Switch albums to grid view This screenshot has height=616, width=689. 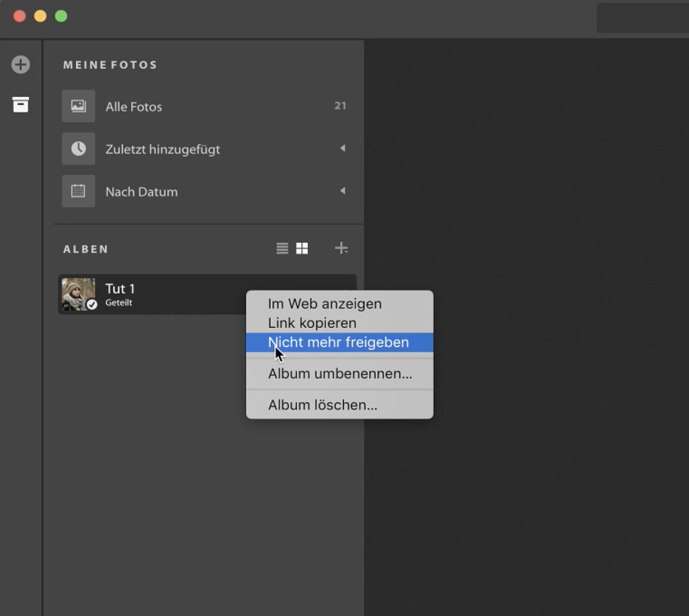(x=302, y=248)
